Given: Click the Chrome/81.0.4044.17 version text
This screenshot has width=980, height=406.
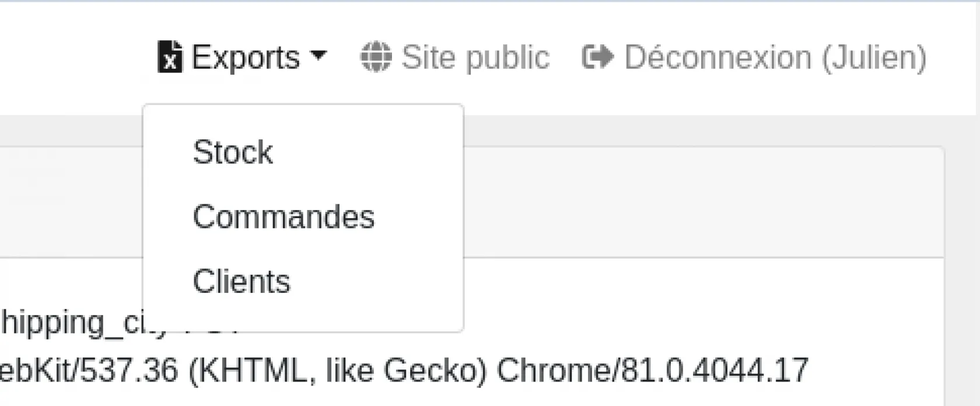Looking at the screenshot, I should 652,370.
